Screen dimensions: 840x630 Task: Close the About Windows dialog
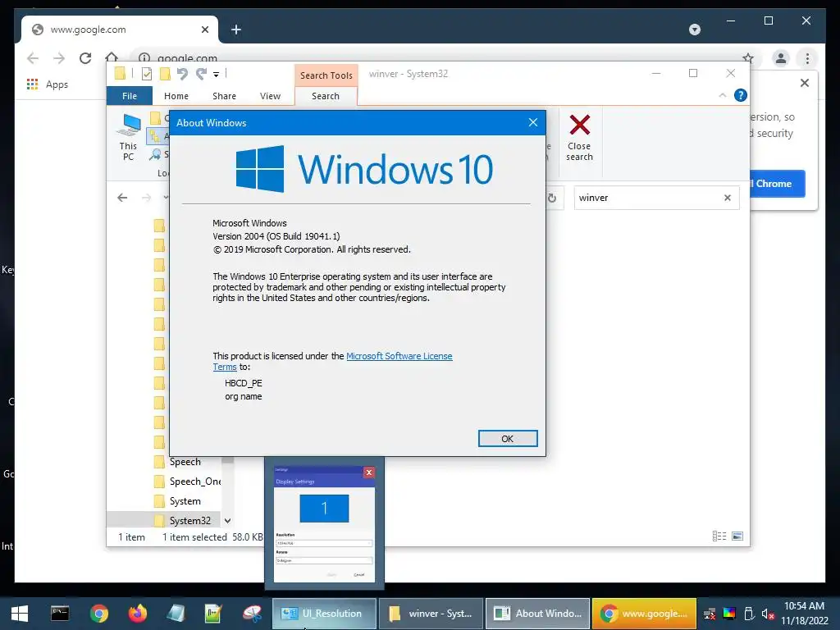tap(532, 123)
